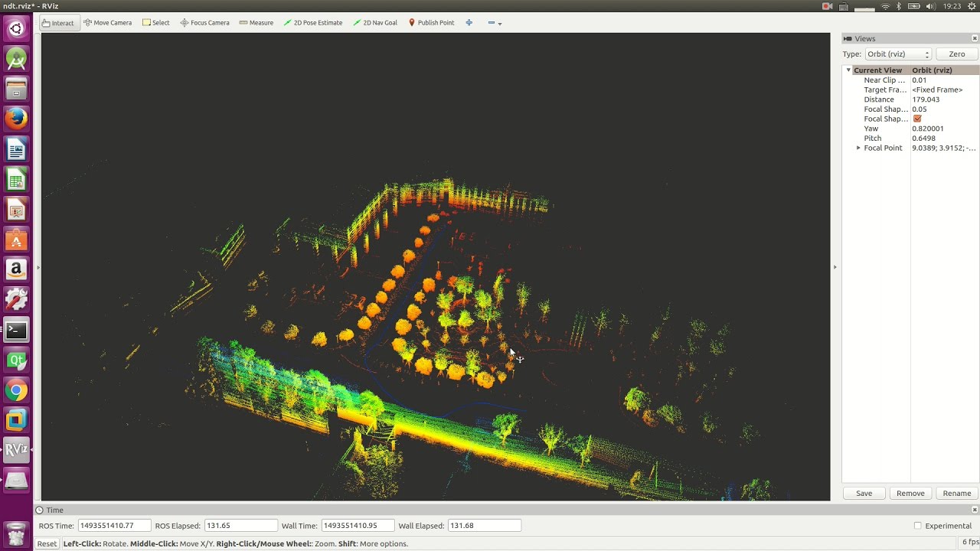
Task: Open LibreOffice Impress
Action: (x=16, y=209)
